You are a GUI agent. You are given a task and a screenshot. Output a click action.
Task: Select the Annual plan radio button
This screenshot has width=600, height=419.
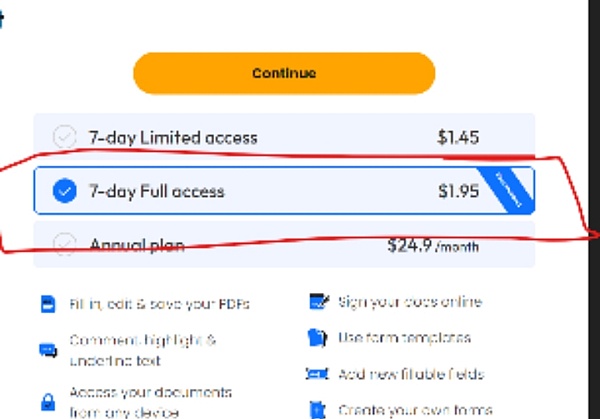(64, 244)
